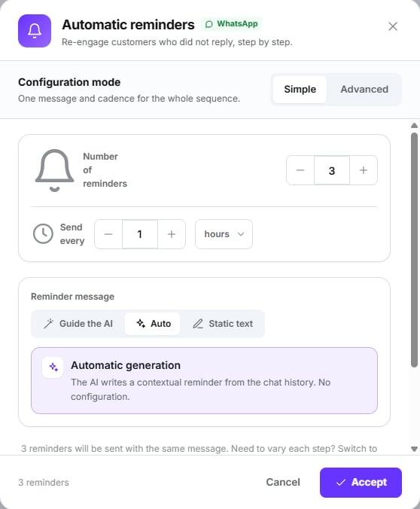
Task: Click the vertical scrollbar thumb
Action: [x=414, y=250]
